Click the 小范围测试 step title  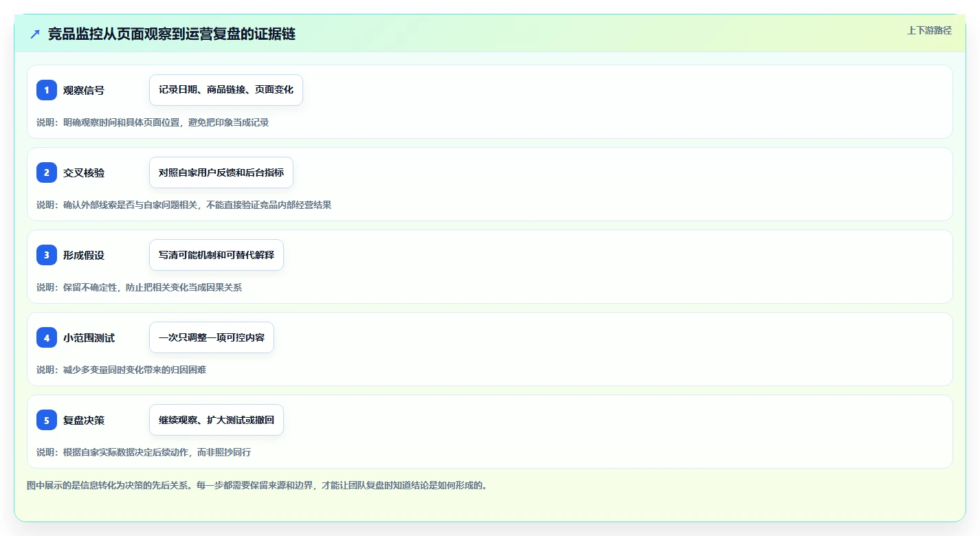pyautogui.click(x=89, y=337)
